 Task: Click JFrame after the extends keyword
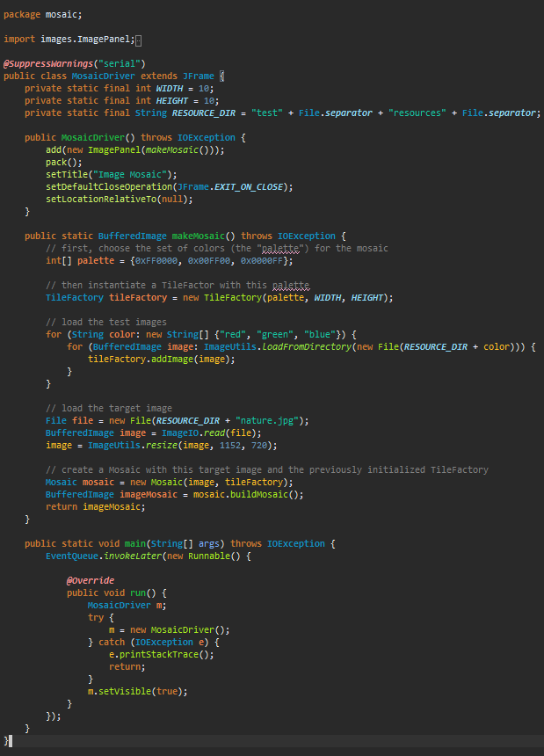click(199, 76)
